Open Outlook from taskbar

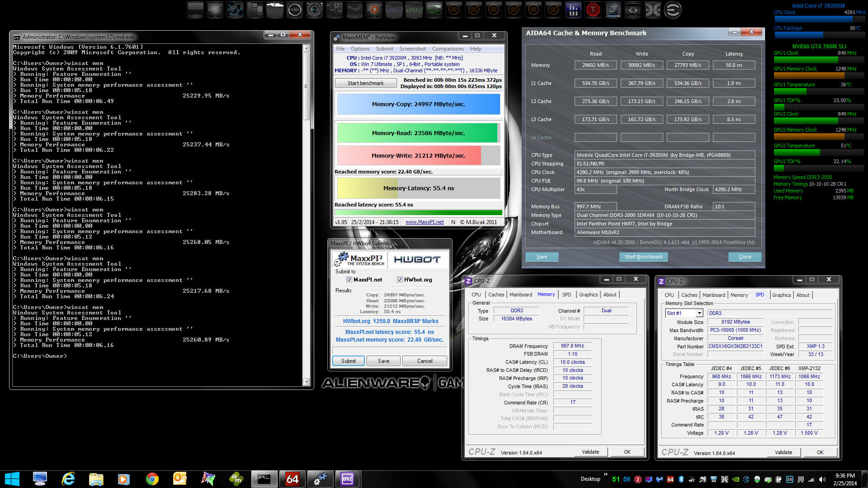point(180,479)
